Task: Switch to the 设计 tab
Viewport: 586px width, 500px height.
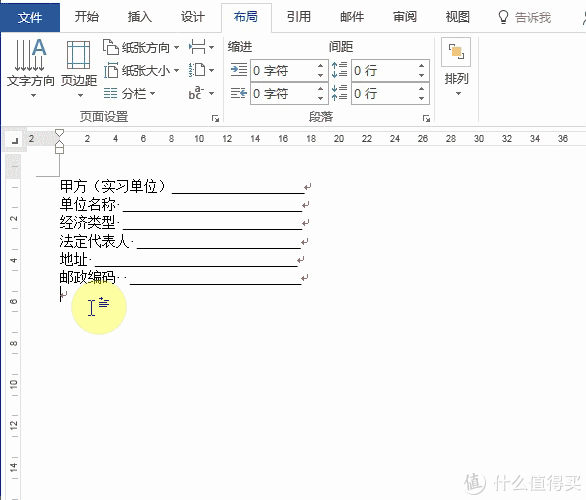Action: point(193,17)
